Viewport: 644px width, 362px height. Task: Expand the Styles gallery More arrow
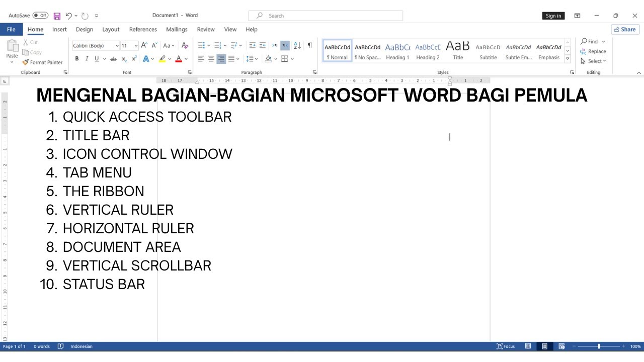[568, 59]
